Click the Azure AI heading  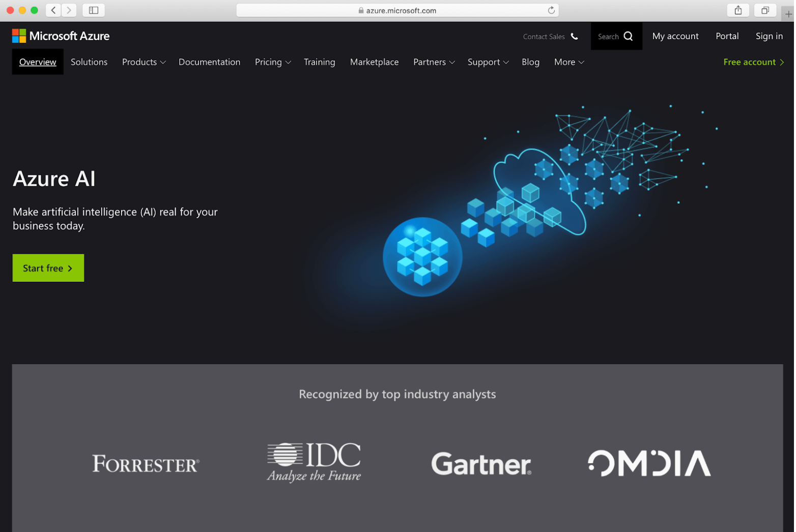pos(54,179)
